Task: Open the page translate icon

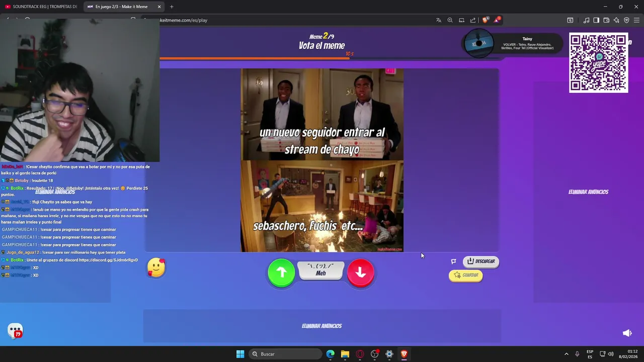Action: coord(439,20)
